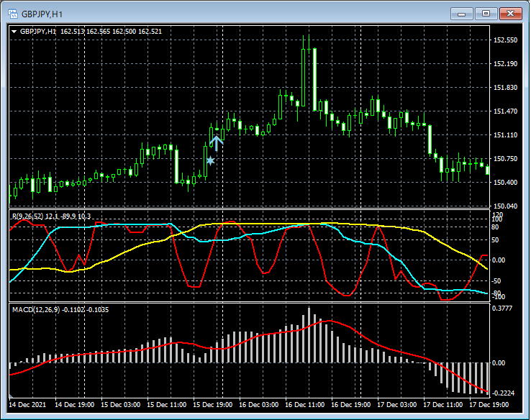
Task: Click the 16 Dec 11:00 time label
Action: point(304,405)
